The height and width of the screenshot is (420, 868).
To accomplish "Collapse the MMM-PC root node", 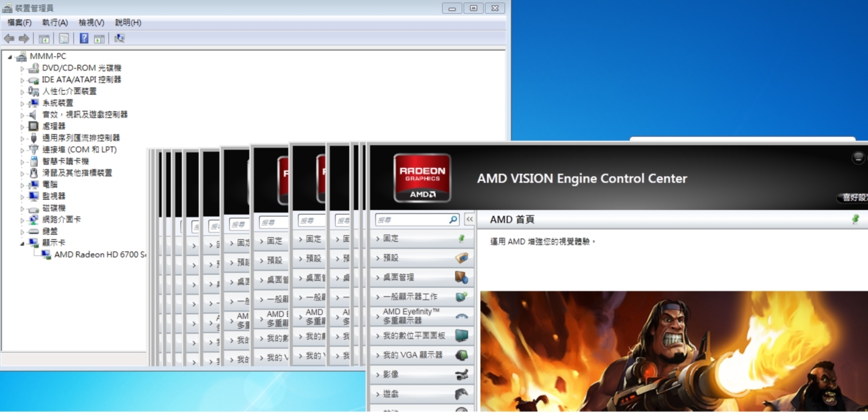I will [x=10, y=57].
